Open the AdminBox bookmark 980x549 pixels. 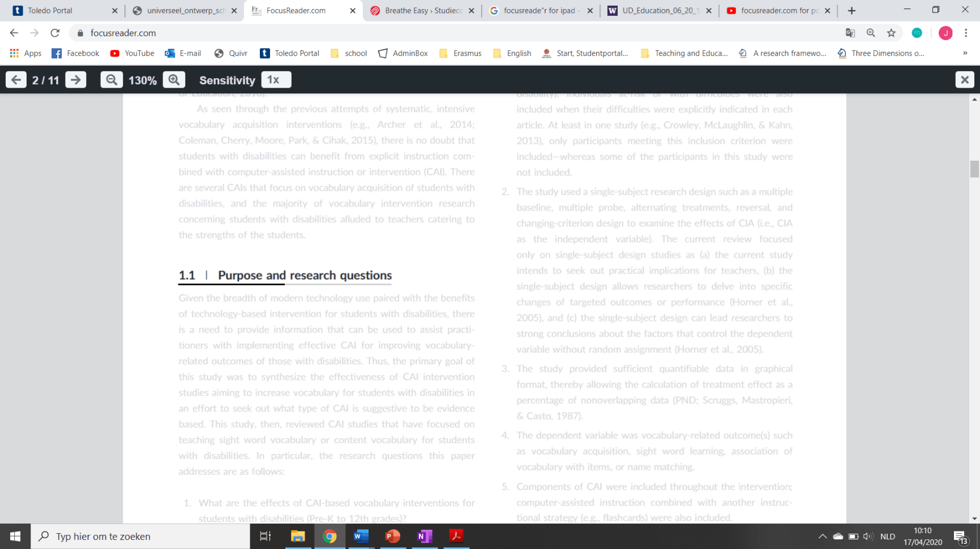403,53
